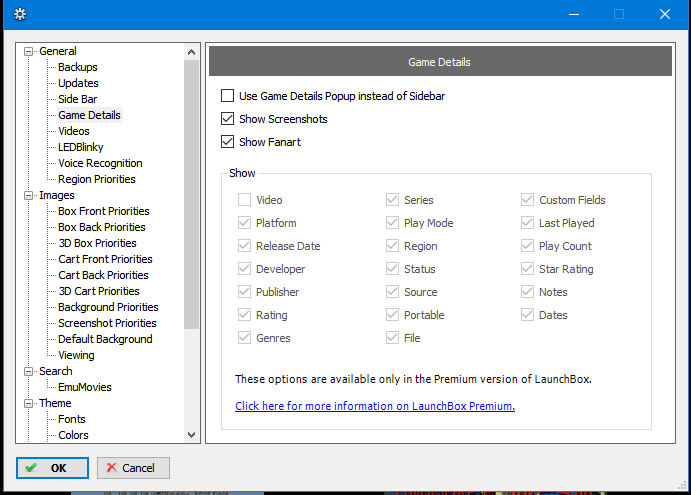Select Backups in the settings tree
Image resolution: width=691 pixels, height=495 pixels.
coord(78,67)
